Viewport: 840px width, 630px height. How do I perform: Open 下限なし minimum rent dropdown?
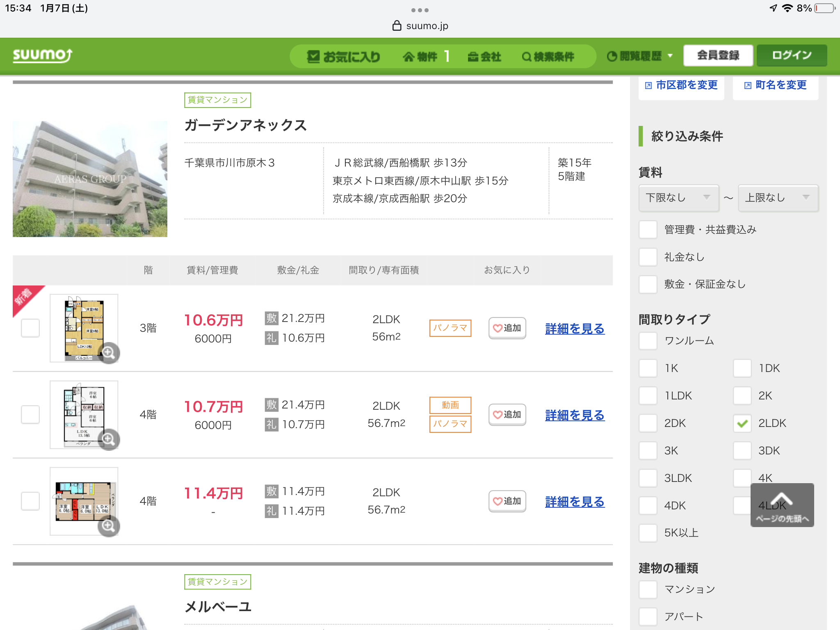[x=679, y=198]
